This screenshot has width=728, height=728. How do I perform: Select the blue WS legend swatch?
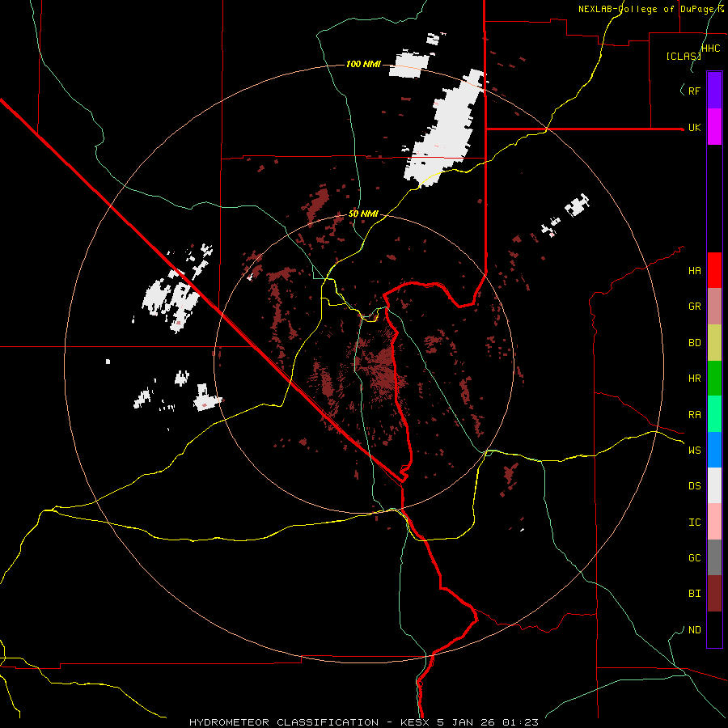714,450
